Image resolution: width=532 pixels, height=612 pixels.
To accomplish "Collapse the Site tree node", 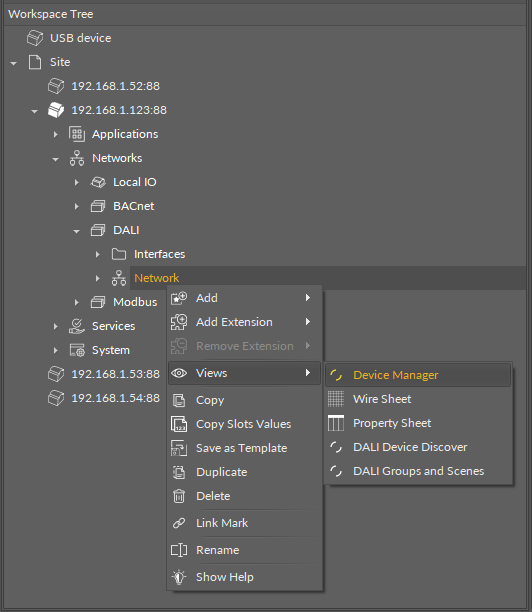I will [14, 63].
